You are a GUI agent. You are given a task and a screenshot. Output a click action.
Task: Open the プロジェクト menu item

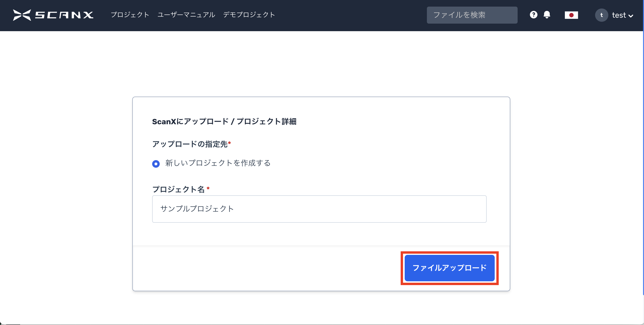(x=130, y=15)
